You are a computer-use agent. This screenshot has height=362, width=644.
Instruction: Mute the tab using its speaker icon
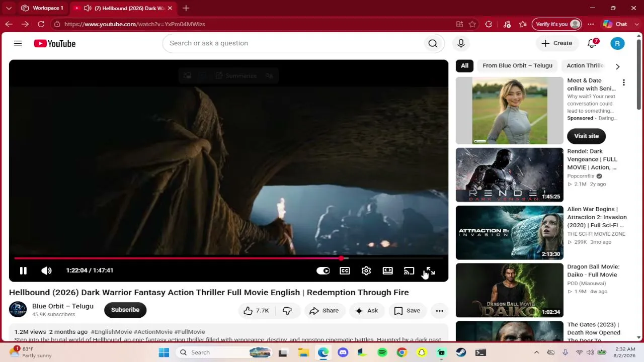pyautogui.click(x=88, y=8)
